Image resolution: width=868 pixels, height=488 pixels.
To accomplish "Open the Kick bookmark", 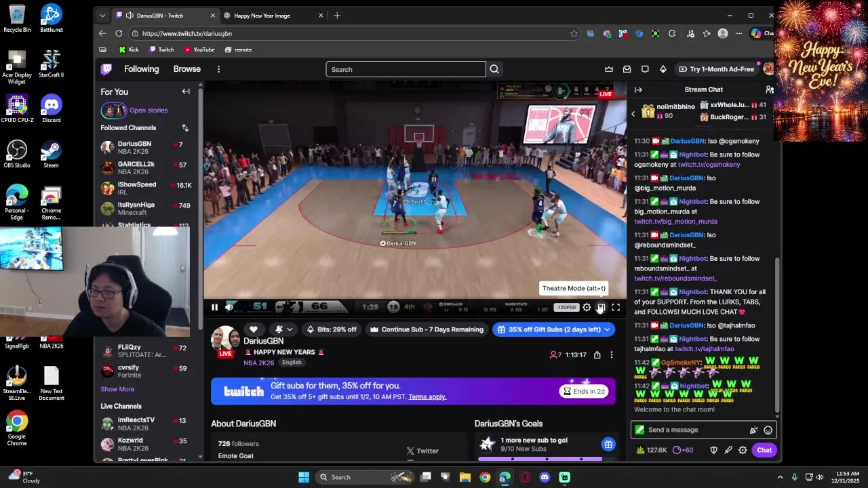I will [129, 49].
